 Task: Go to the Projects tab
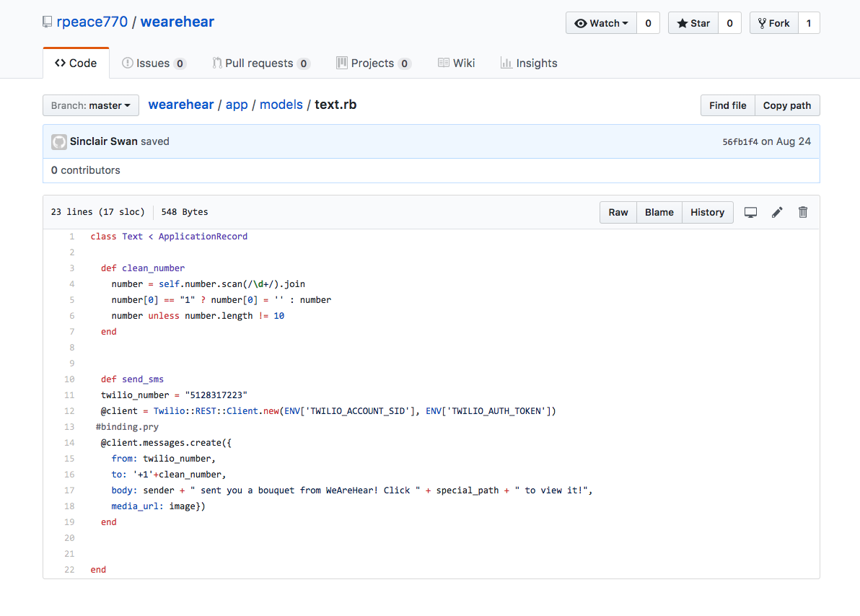point(373,63)
